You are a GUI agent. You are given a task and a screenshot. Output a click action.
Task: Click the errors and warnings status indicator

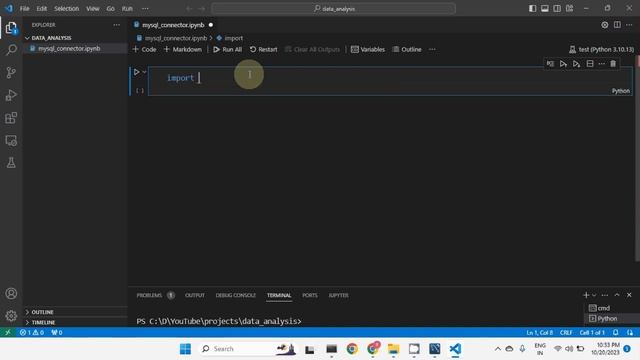32,333
